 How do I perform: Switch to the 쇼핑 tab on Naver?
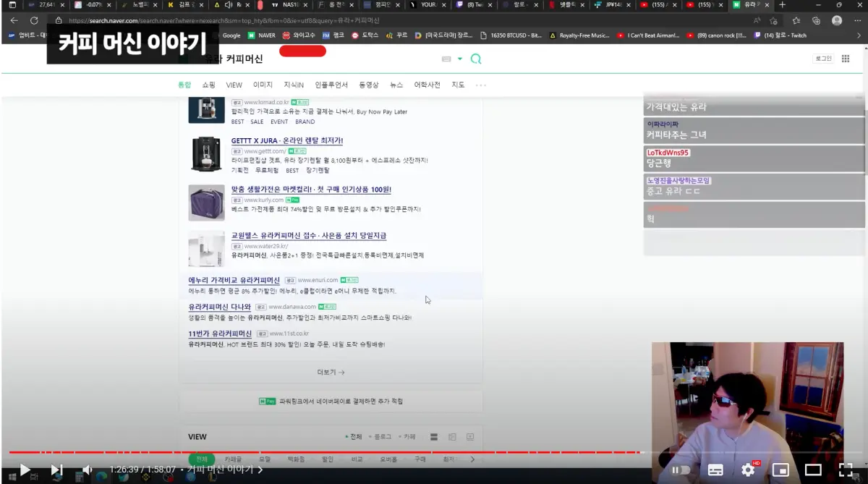pos(209,85)
